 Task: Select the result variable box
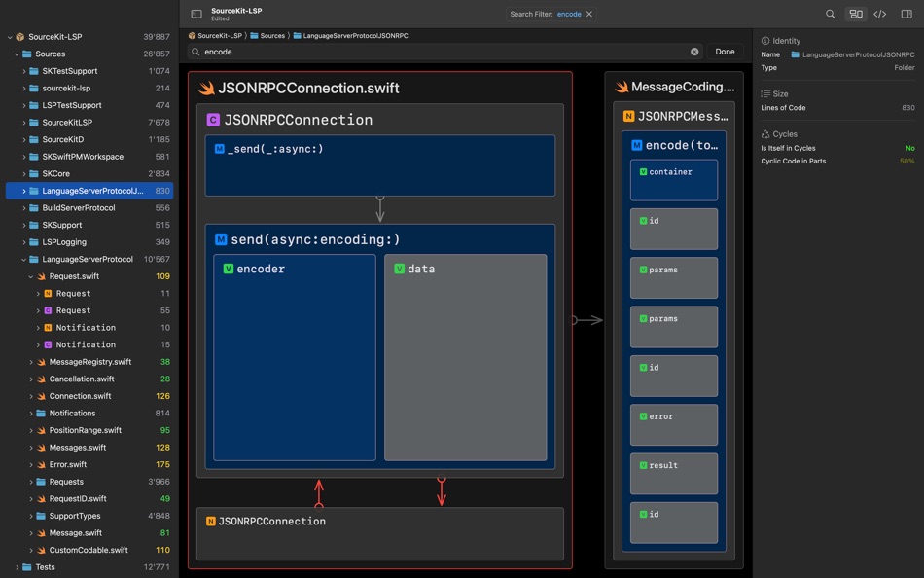coord(674,474)
